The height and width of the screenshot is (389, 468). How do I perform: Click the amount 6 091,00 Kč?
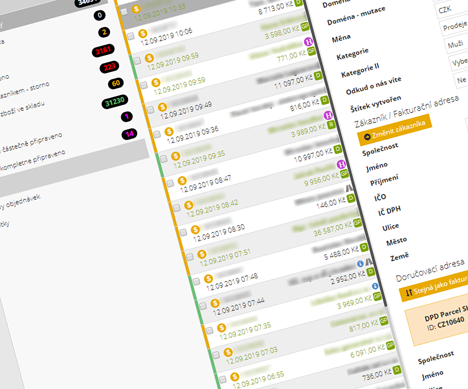tap(367, 351)
